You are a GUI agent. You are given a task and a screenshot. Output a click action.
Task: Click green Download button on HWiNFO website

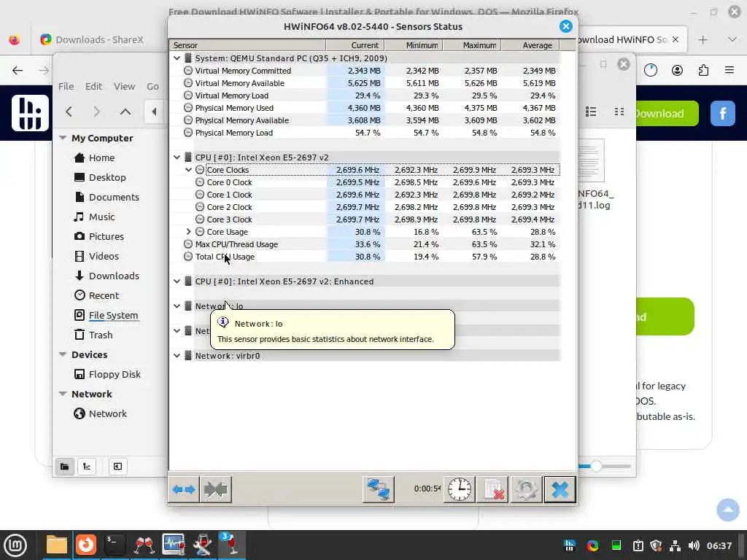click(x=667, y=113)
